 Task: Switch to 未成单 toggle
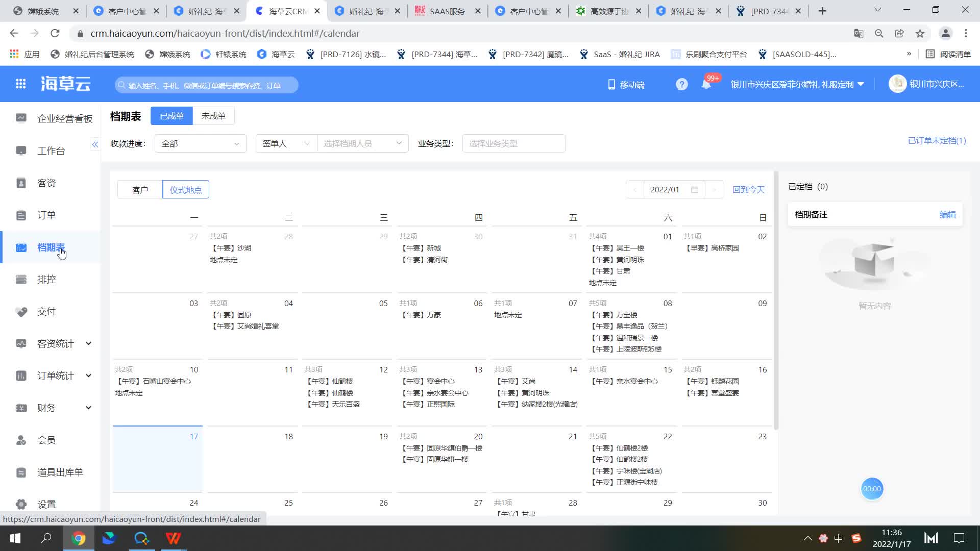213,116
